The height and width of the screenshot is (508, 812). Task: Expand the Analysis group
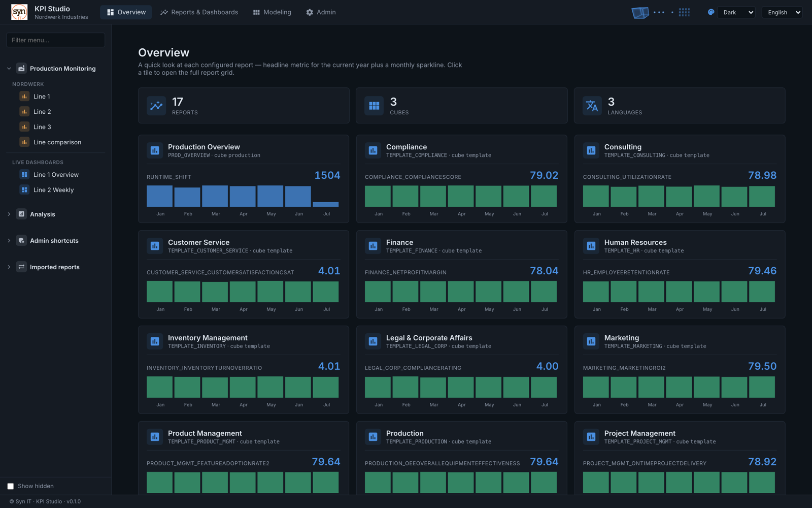[x=9, y=214]
